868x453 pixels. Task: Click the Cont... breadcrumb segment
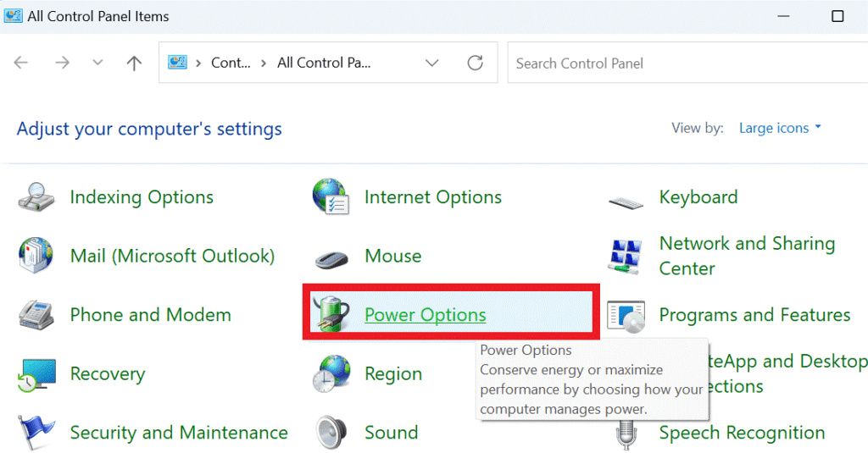coord(231,63)
